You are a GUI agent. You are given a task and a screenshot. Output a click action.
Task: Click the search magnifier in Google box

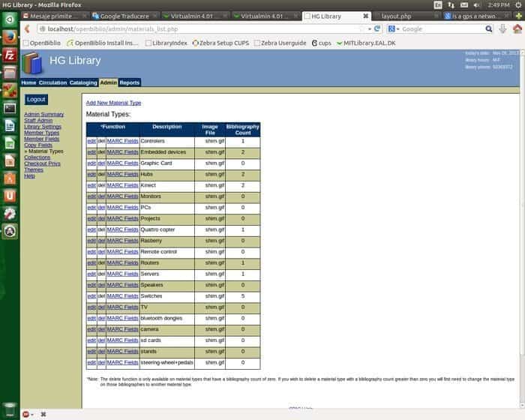tap(488, 29)
